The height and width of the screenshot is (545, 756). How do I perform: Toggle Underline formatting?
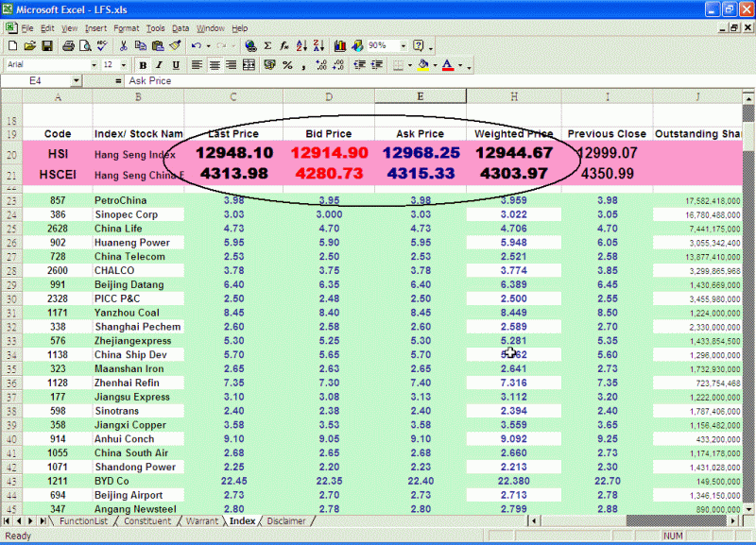pos(176,65)
